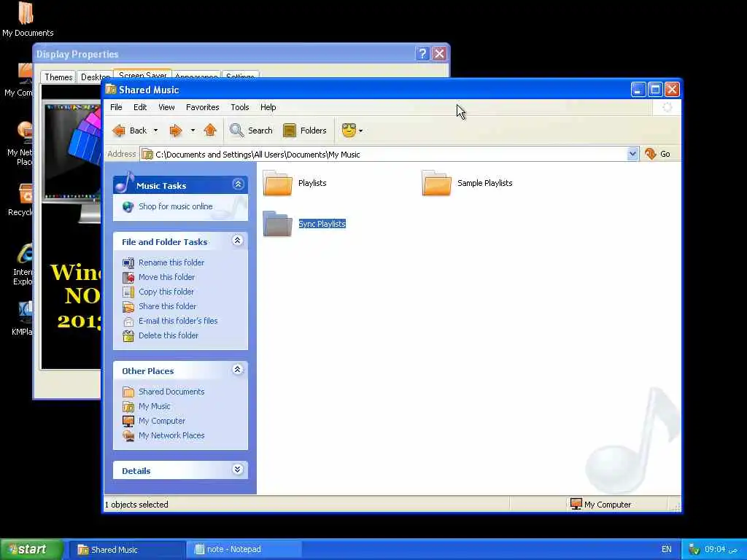747x560 pixels.
Task: Expand the Address bar dropdown list
Action: (x=632, y=154)
